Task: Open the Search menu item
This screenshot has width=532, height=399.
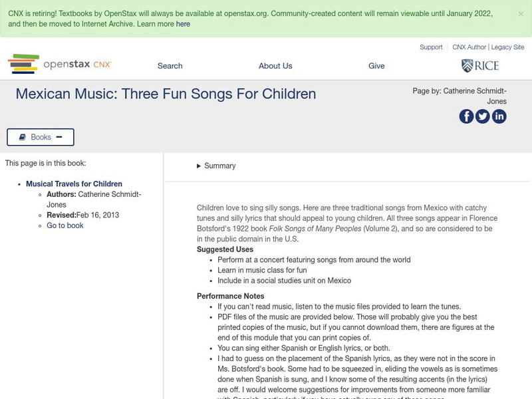Action: [x=170, y=66]
